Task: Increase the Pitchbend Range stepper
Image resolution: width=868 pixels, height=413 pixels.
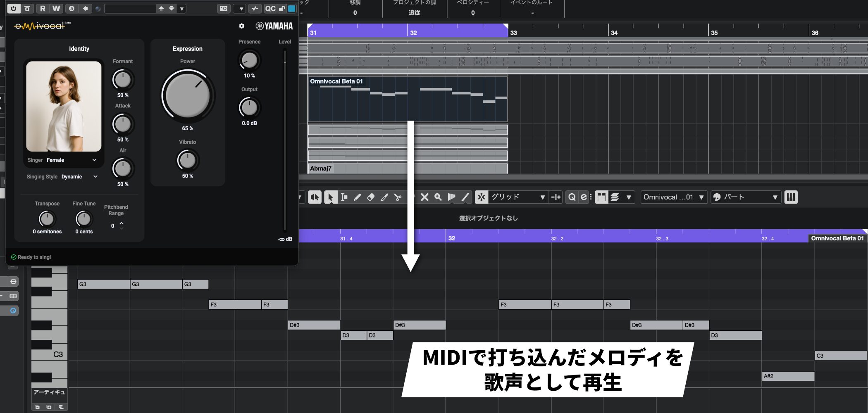Action: coord(122,223)
